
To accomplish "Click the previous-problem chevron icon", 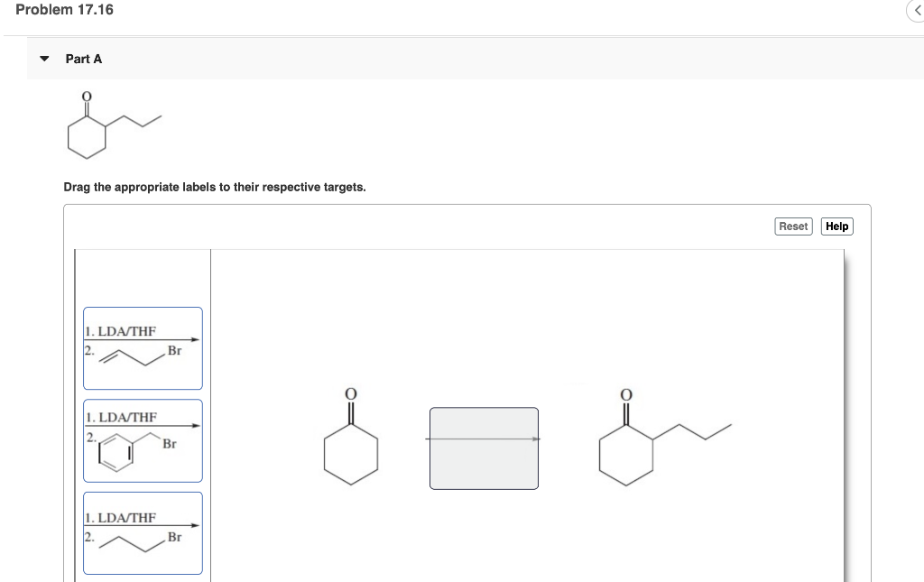I will pyautogui.click(x=916, y=11).
